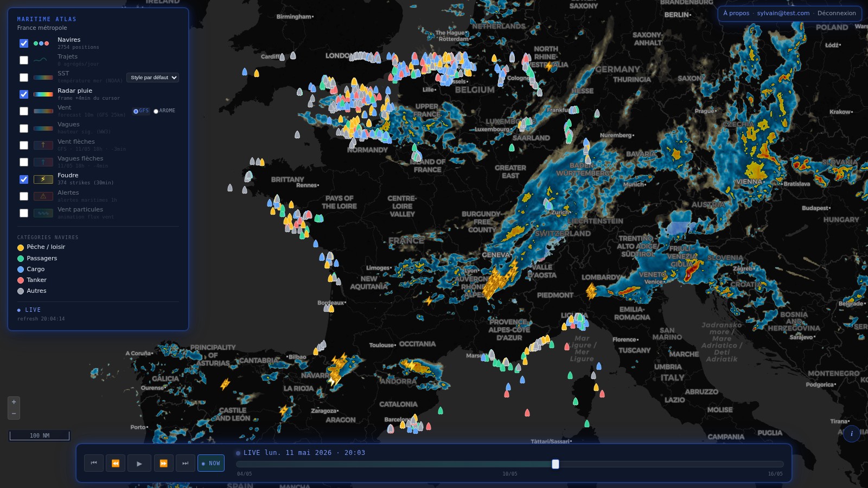Click the Vagues gradient swatch
This screenshot has width=868, height=488.
click(43, 129)
